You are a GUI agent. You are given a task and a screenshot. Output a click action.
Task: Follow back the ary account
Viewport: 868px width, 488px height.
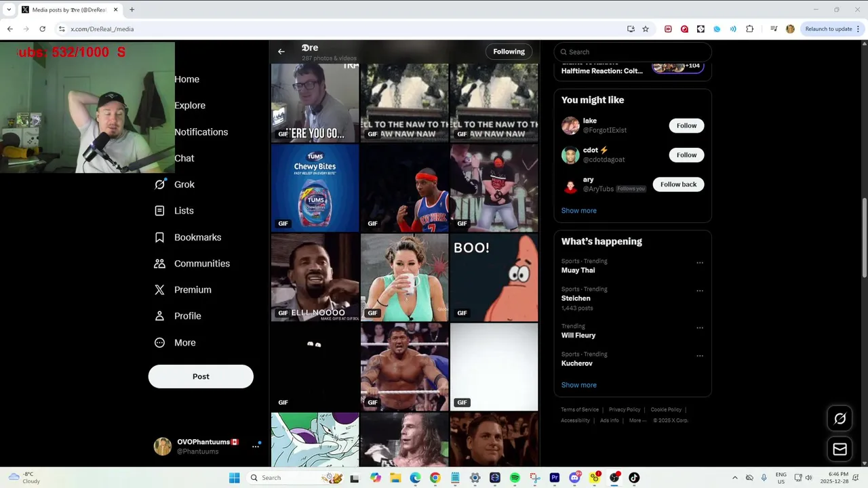pos(678,184)
